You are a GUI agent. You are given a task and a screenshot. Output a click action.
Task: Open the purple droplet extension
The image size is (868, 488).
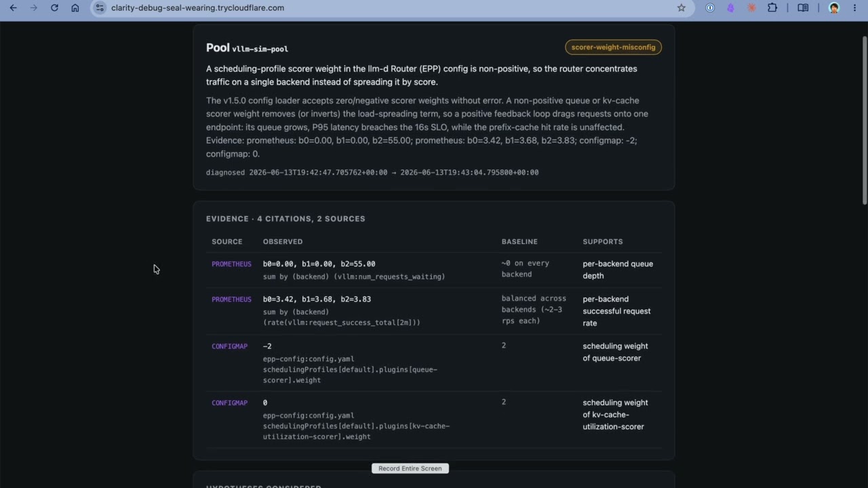[730, 7]
